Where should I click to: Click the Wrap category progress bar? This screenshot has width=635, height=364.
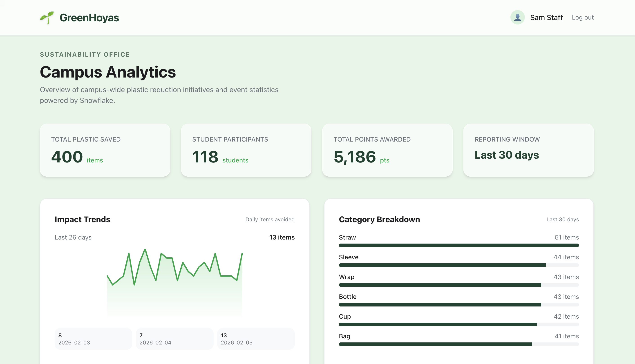coord(459,285)
